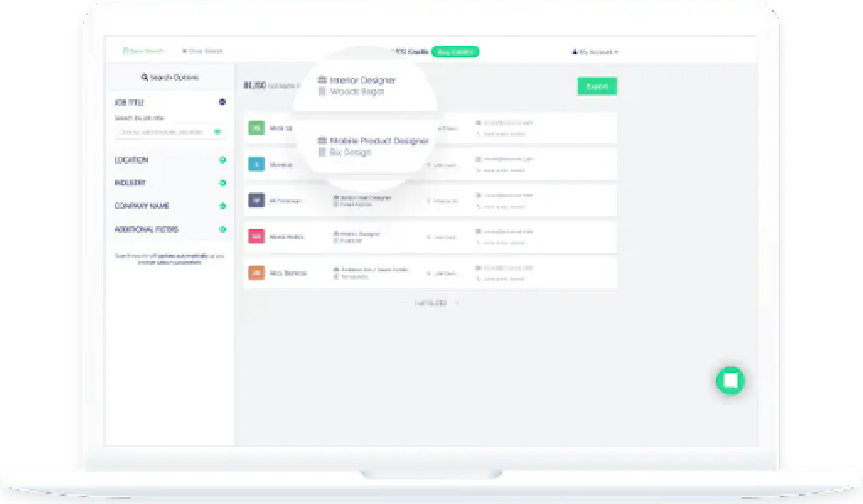Click the Search Options magnifier icon
Image resolution: width=863 pixels, height=504 pixels.
pyautogui.click(x=145, y=77)
